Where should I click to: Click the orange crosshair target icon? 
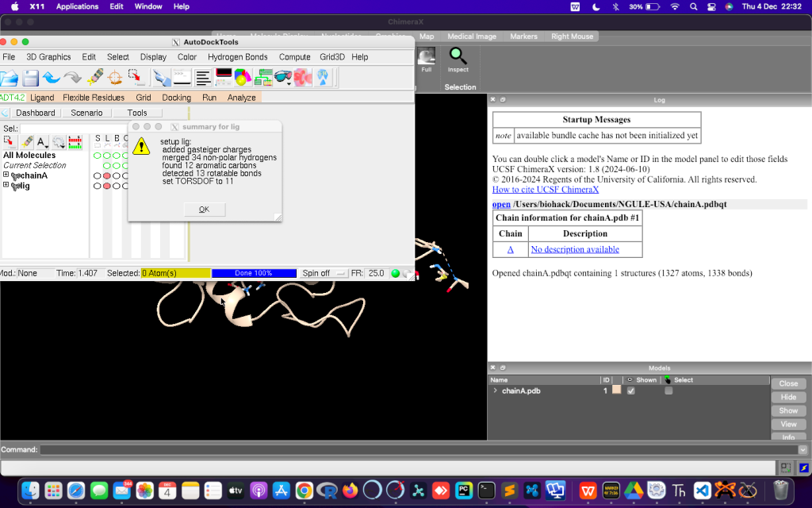[116, 78]
